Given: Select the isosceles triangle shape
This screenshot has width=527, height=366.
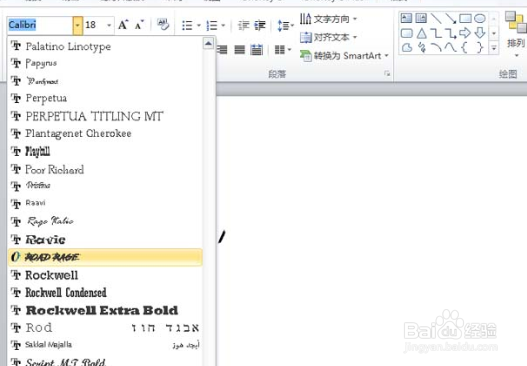Looking at the screenshot, I should click(421, 33).
